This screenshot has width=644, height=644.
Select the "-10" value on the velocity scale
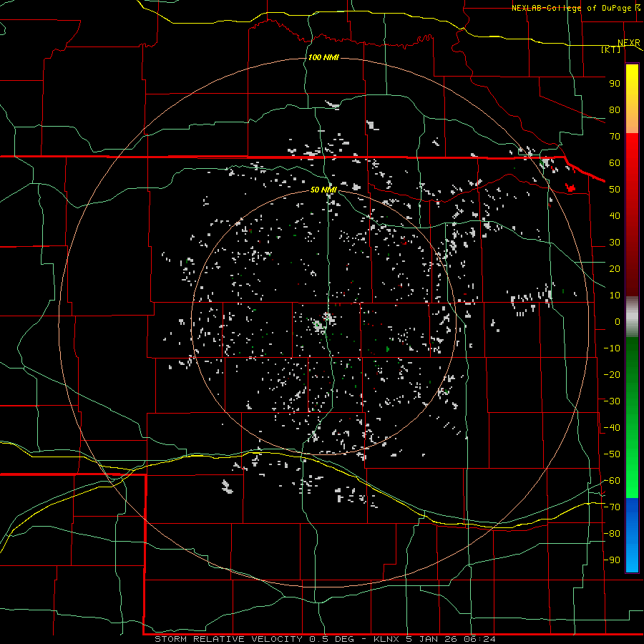(x=612, y=348)
